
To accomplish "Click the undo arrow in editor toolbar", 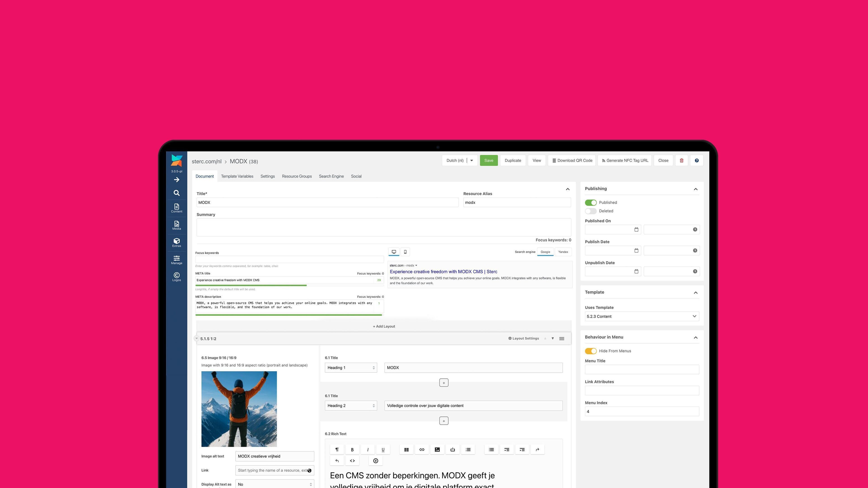I will tap(337, 461).
